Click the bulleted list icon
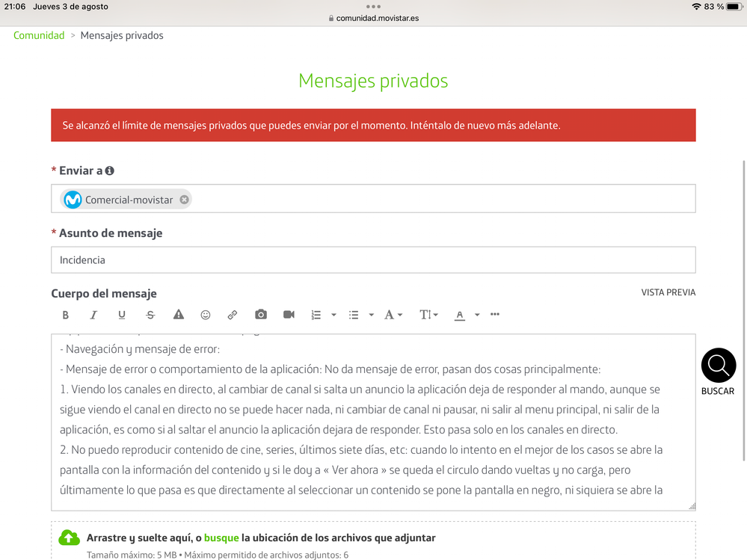Image resolution: width=747 pixels, height=560 pixels. click(354, 315)
